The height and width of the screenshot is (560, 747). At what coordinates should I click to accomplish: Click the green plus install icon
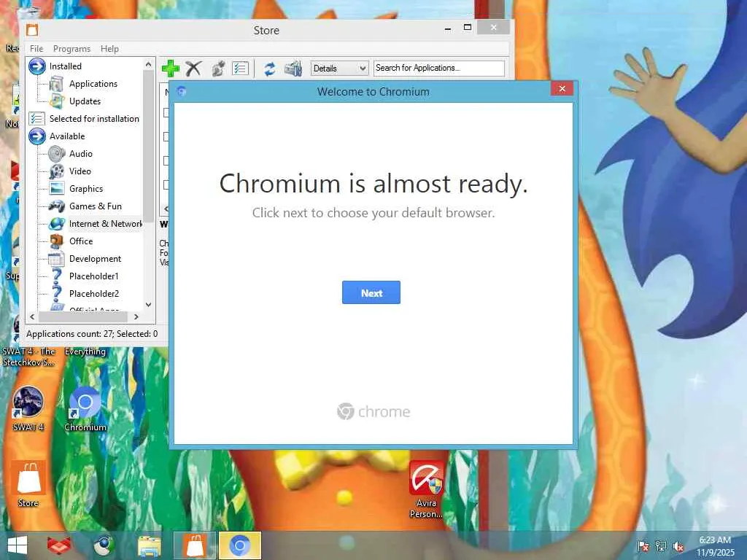(x=170, y=68)
